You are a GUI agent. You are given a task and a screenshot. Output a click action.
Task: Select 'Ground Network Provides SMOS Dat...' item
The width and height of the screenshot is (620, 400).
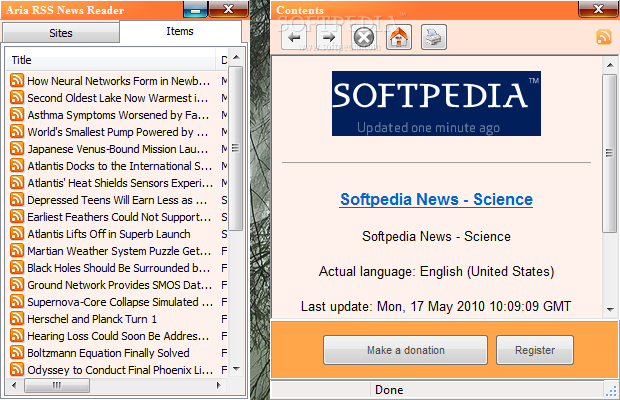coord(119,285)
